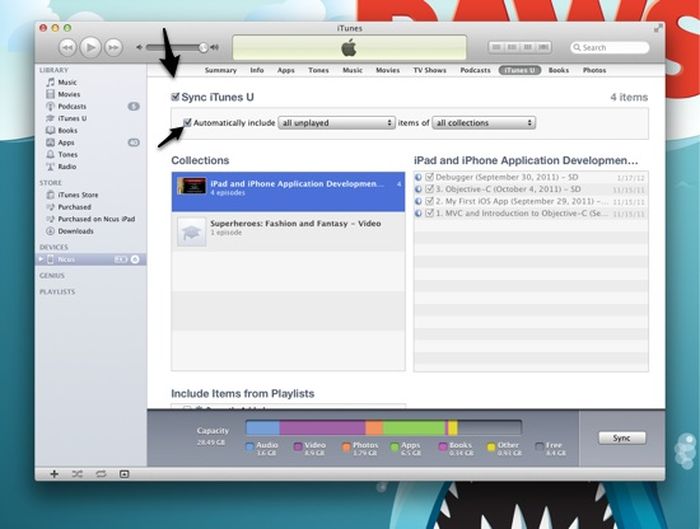Toggle the Automatically include checkbox

[x=188, y=122]
